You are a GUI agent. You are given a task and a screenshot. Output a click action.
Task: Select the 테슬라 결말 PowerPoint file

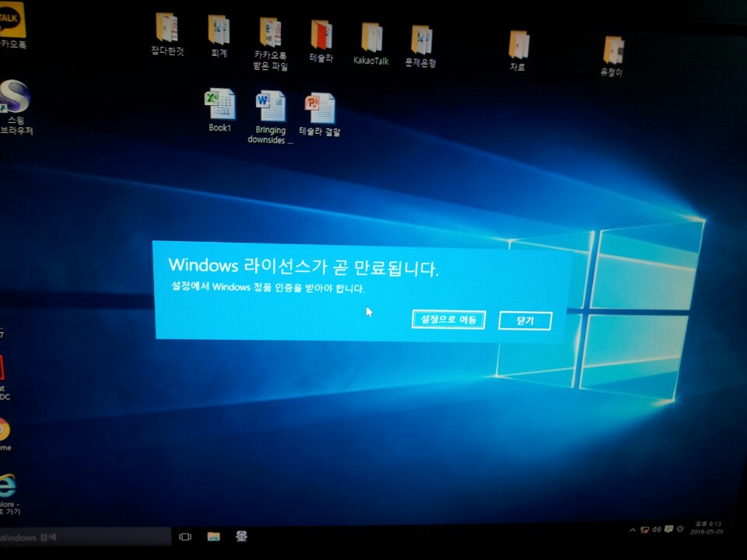point(320,115)
